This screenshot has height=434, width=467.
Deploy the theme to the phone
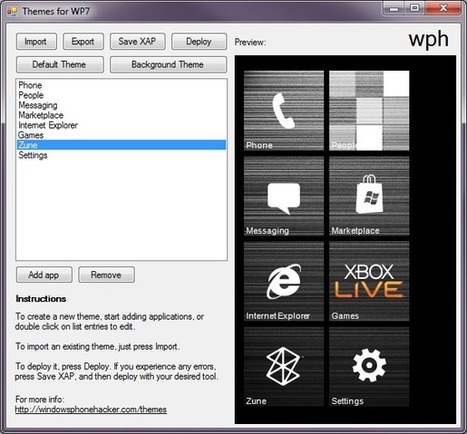tap(199, 42)
